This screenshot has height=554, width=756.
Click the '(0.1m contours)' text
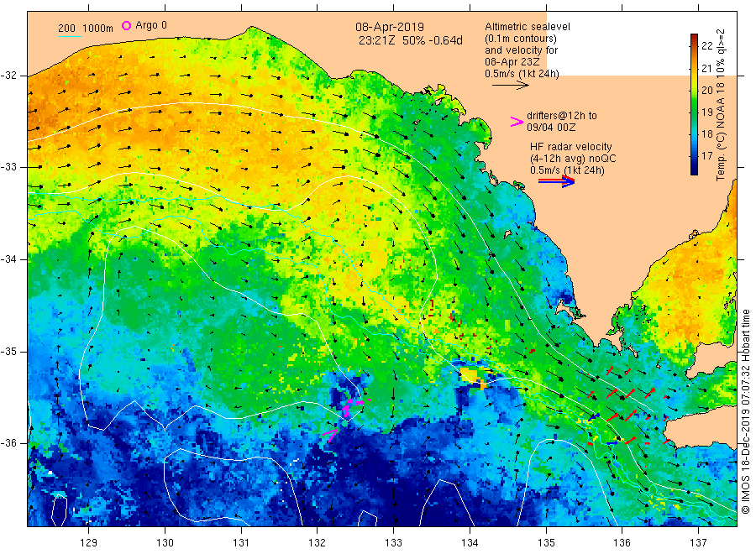click(x=521, y=39)
